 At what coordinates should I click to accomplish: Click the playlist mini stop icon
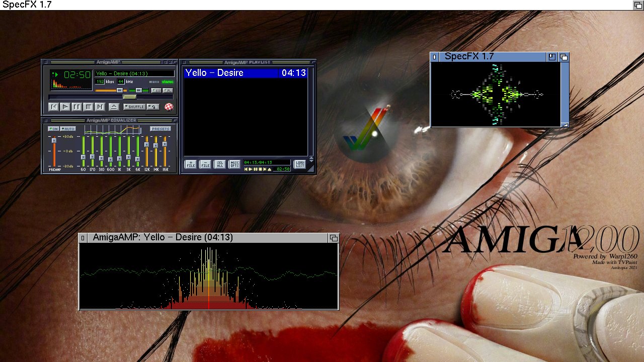click(260, 169)
